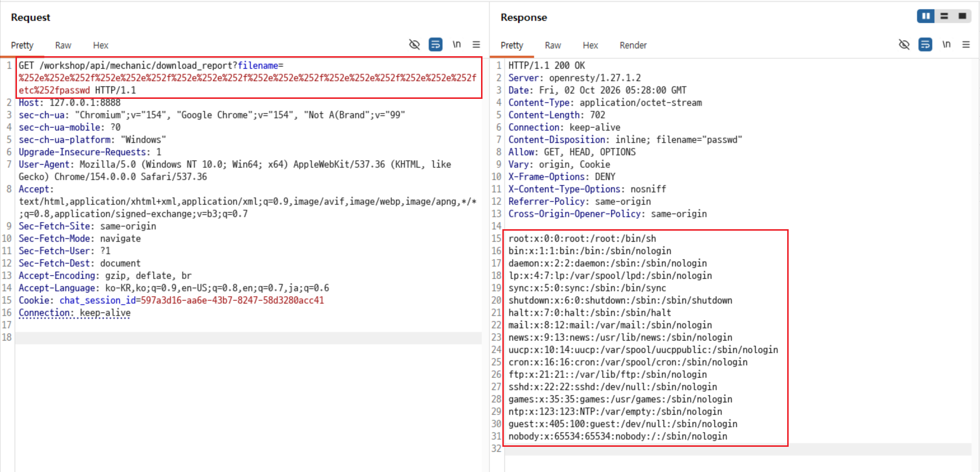Open the Request panel hamburger options menu
Image resolution: width=980 pixels, height=472 pixels.
click(476, 45)
